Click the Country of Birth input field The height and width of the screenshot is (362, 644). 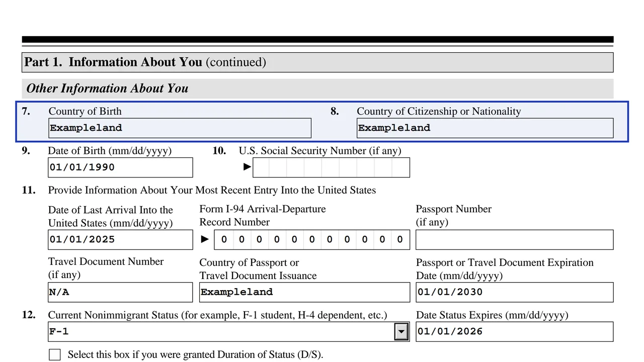click(180, 128)
